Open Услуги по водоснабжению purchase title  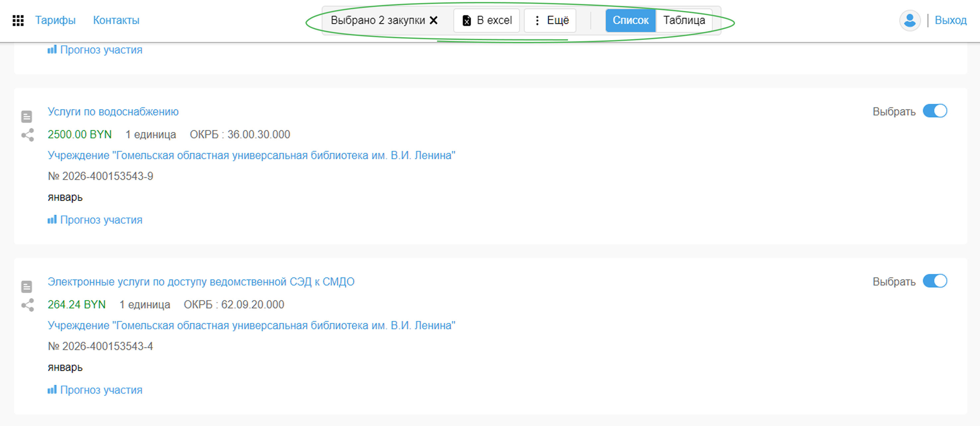113,112
